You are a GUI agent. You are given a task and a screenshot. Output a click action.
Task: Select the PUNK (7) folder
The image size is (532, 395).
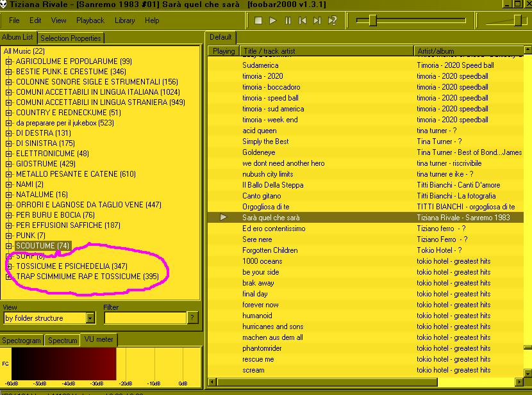click(x=31, y=236)
